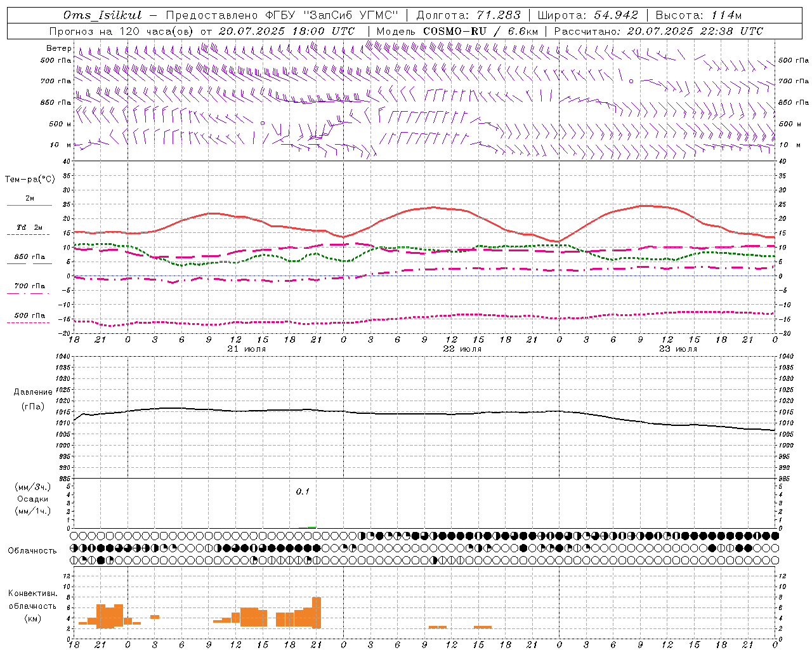Click the Широта: 54.942 value
Image resolution: width=812 pixels, height=650 pixels.
(588, 15)
